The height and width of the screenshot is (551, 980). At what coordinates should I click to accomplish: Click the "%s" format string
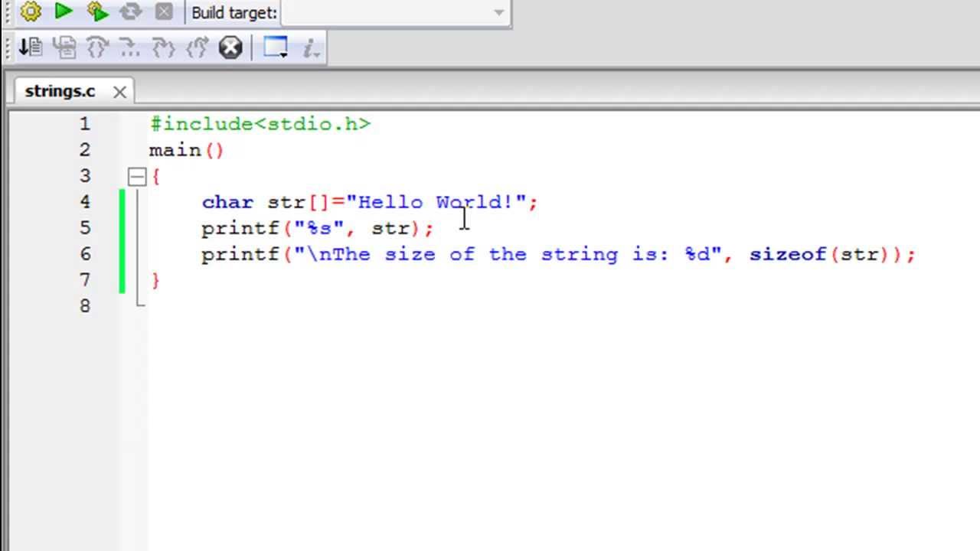tap(319, 228)
